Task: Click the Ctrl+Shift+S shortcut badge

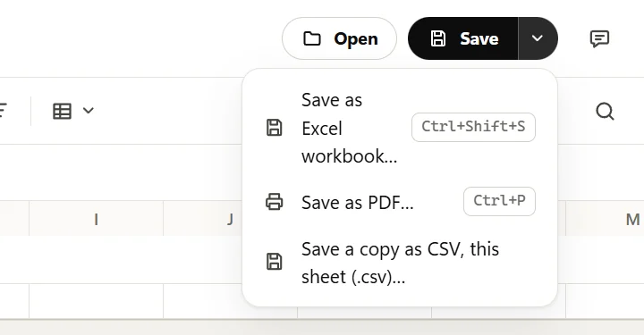Action: point(473,127)
